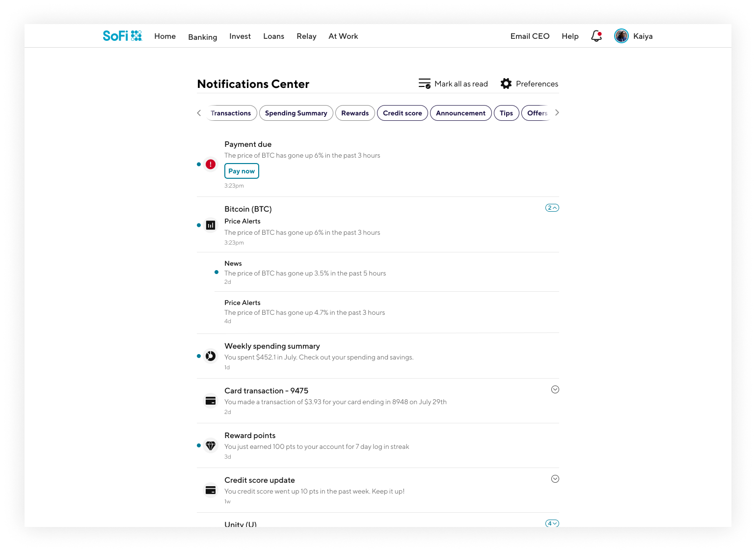
Task: Click the SoFi logo
Action: [x=122, y=36]
